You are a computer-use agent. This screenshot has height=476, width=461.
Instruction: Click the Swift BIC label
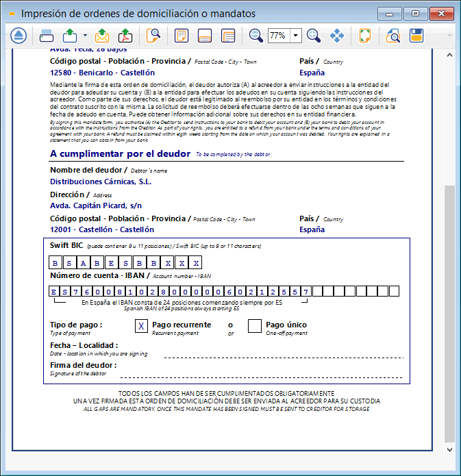click(66, 245)
